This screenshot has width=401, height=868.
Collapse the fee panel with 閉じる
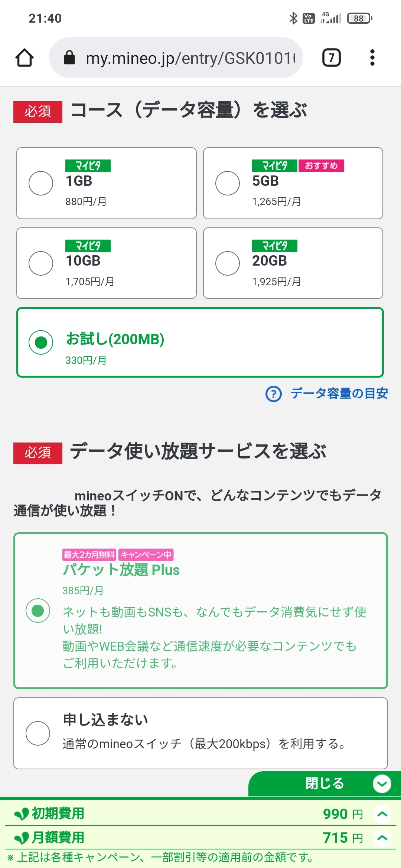(x=325, y=783)
